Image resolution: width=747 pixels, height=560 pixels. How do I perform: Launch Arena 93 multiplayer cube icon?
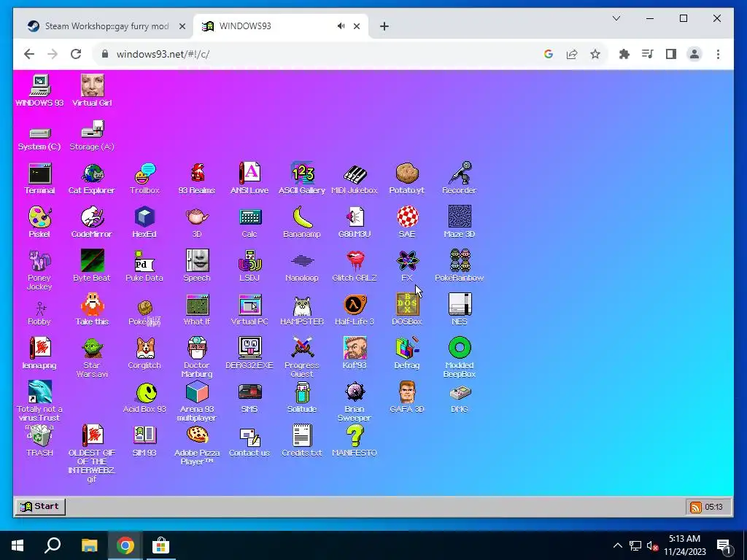click(x=197, y=392)
